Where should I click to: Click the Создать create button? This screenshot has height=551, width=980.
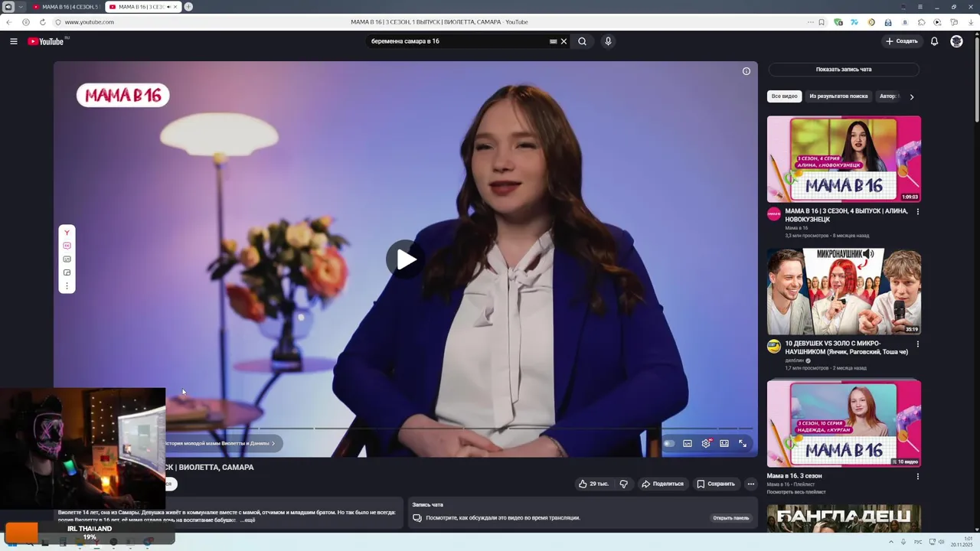coord(902,41)
